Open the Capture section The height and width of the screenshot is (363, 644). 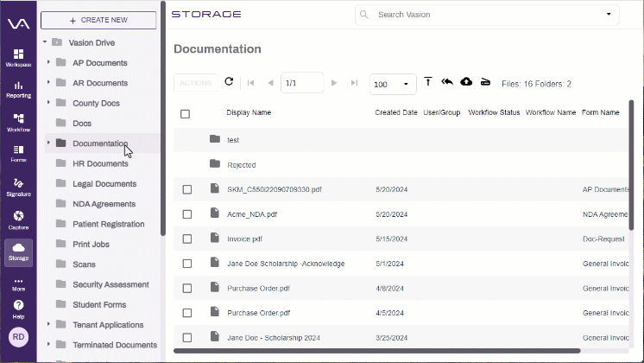pos(18,220)
